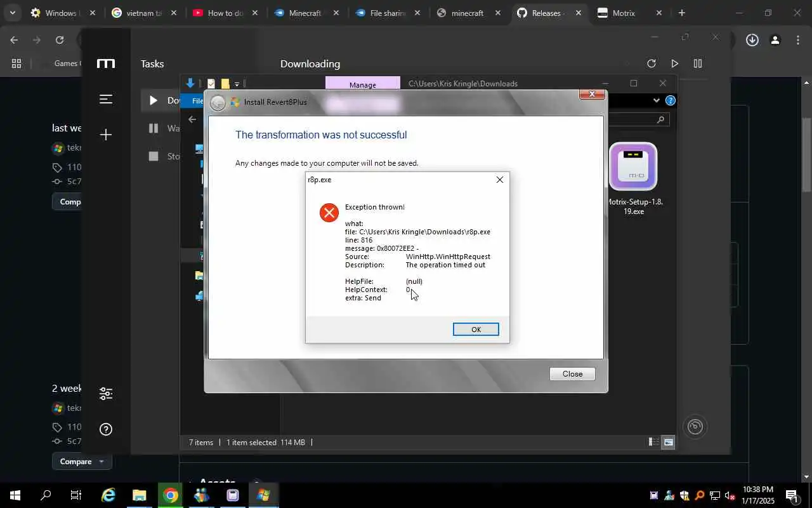The image size is (812, 508).
Task: Click the '7 items' status bar text
Action: click(x=201, y=443)
